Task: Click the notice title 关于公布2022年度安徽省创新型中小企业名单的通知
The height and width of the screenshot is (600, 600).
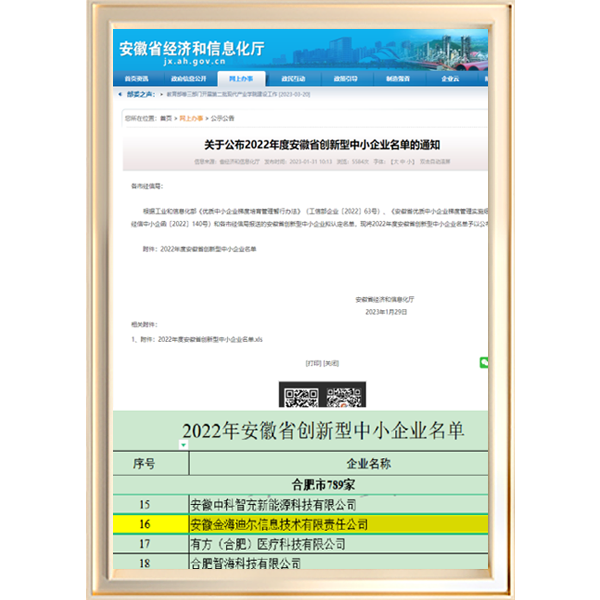Action: coord(322,145)
